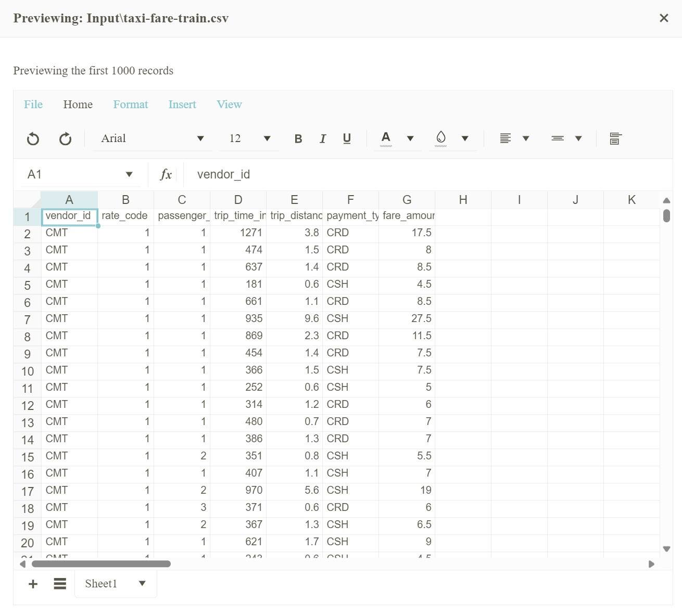Apply the font color A icon
Viewport: 682px width, 616px height.
point(386,138)
